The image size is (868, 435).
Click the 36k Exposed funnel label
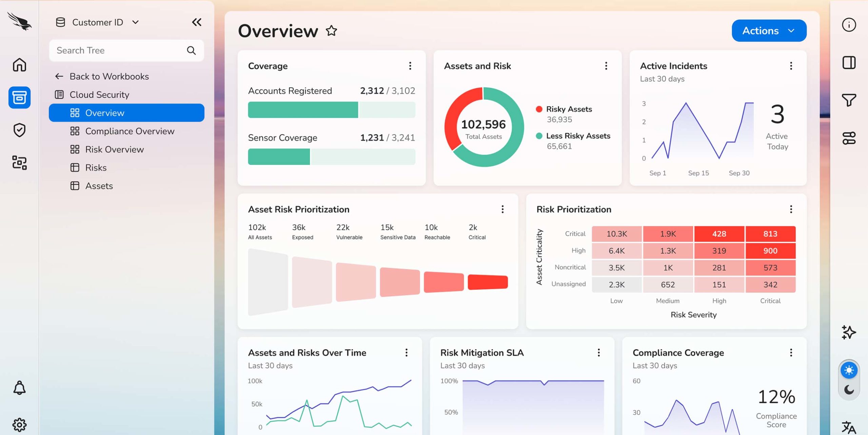coord(302,232)
